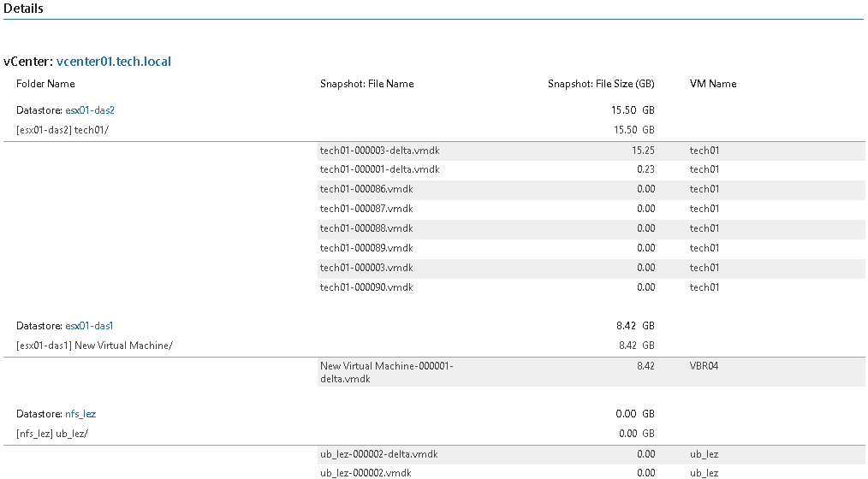Select the tech01-000088.vmdk file entry
The image size is (868, 479).
366,228
